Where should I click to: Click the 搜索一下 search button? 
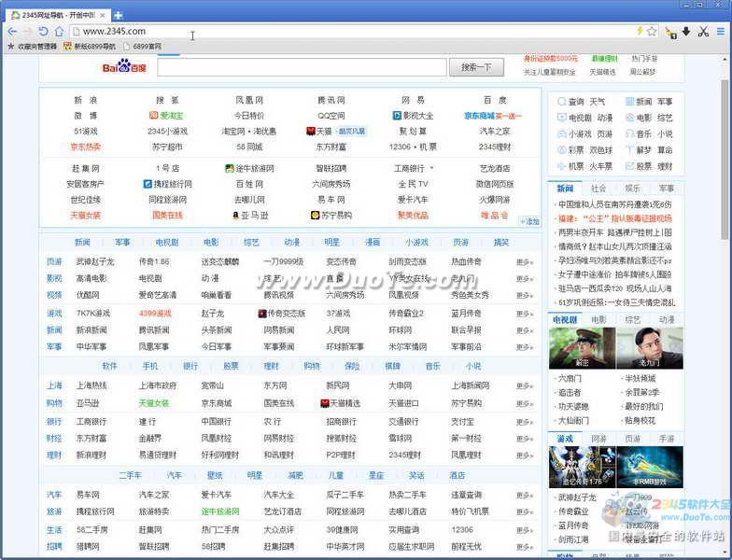click(x=476, y=67)
